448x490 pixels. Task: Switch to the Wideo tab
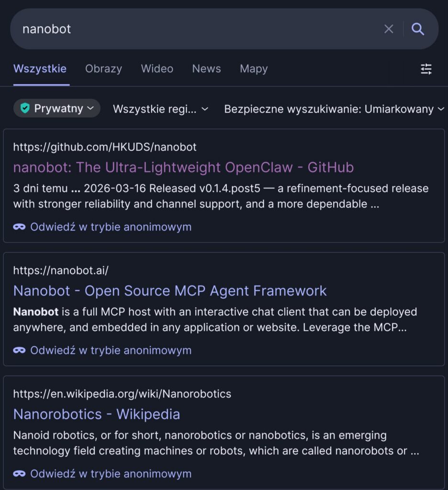pos(157,68)
